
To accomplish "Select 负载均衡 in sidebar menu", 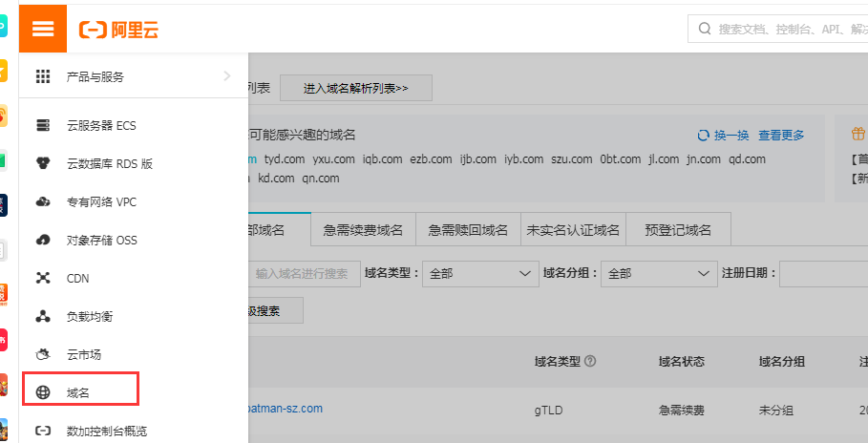I will [90, 316].
